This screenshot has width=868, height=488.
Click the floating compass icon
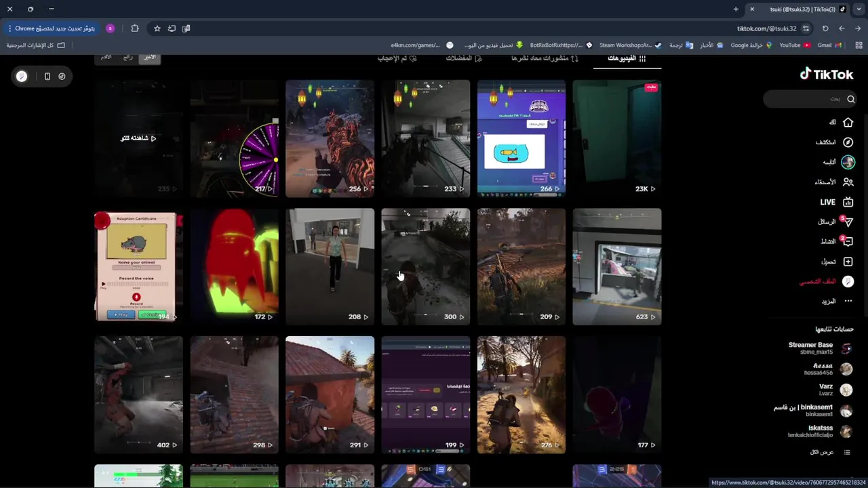pyautogui.click(x=62, y=77)
